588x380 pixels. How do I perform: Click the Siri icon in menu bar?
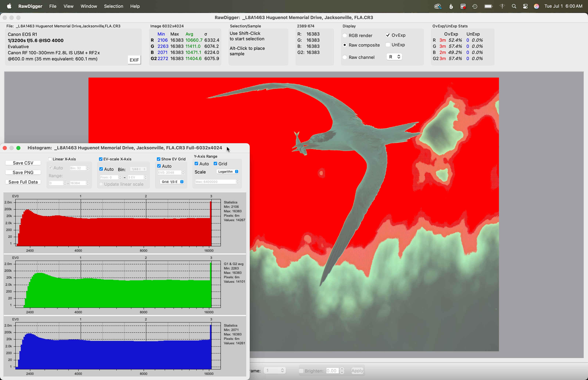point(536,6)
